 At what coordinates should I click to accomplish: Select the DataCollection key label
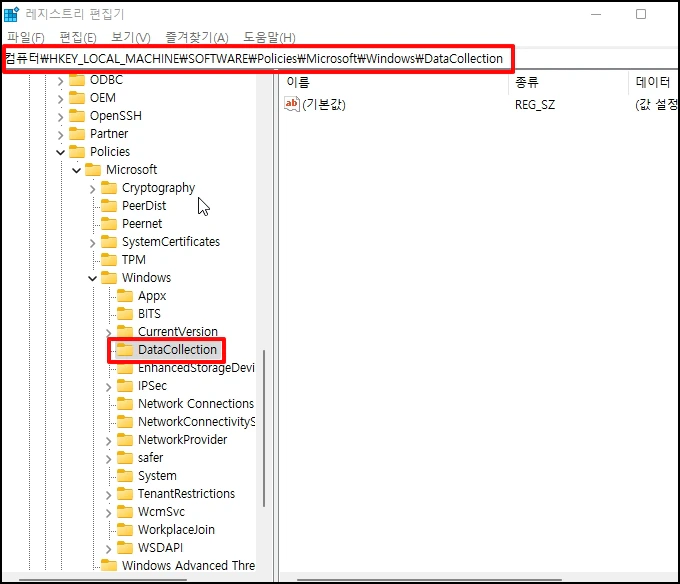[x=177, y=349]
